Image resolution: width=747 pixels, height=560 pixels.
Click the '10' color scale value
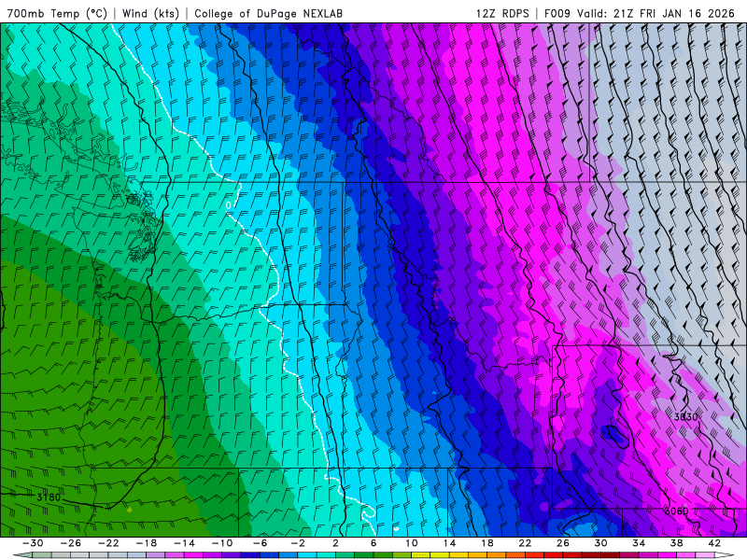coord(412,543)
